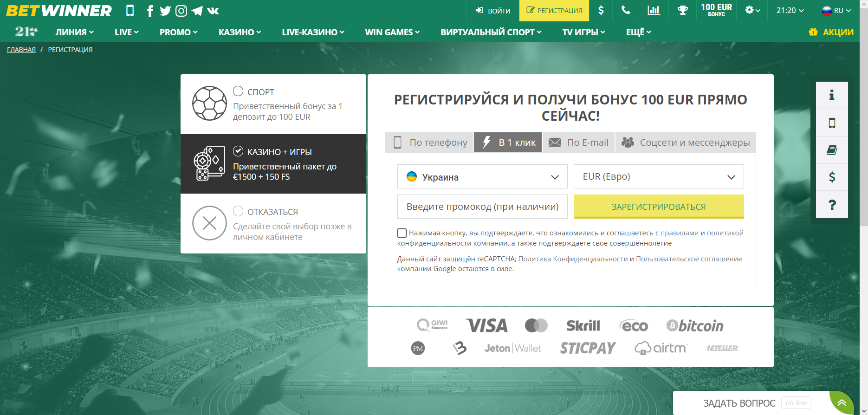Open the Instagram icon

click(181, 11)
